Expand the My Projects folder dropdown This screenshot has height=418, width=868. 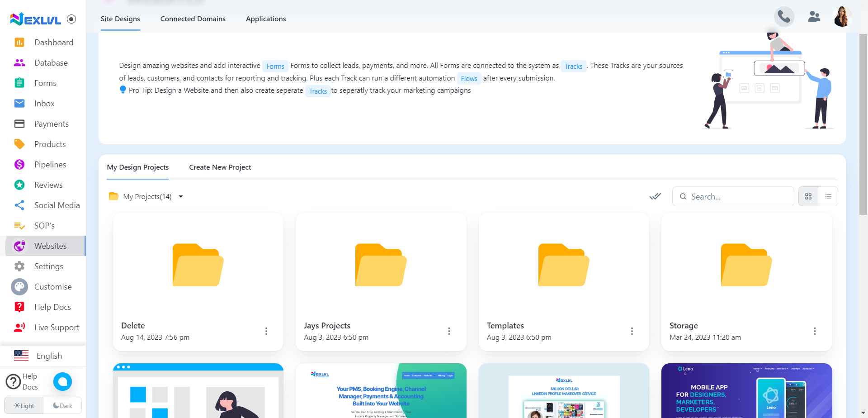pyautogui.click(x=181, y=196)
